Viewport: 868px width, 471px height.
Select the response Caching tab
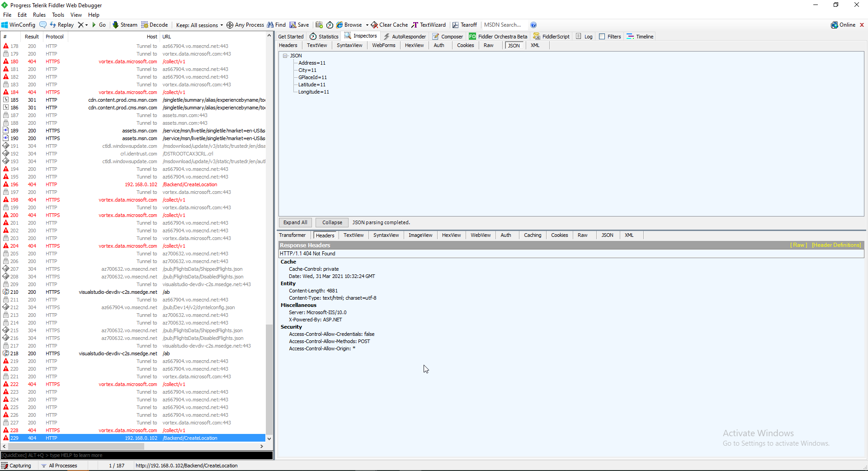[x=533, y=235]
